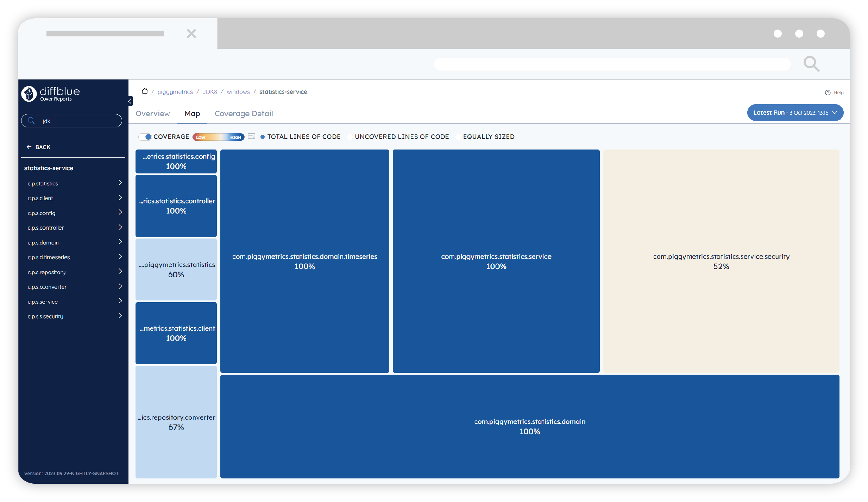
Task: Toggle the COVERAGE switch
Action: click(x=145, y=137)
